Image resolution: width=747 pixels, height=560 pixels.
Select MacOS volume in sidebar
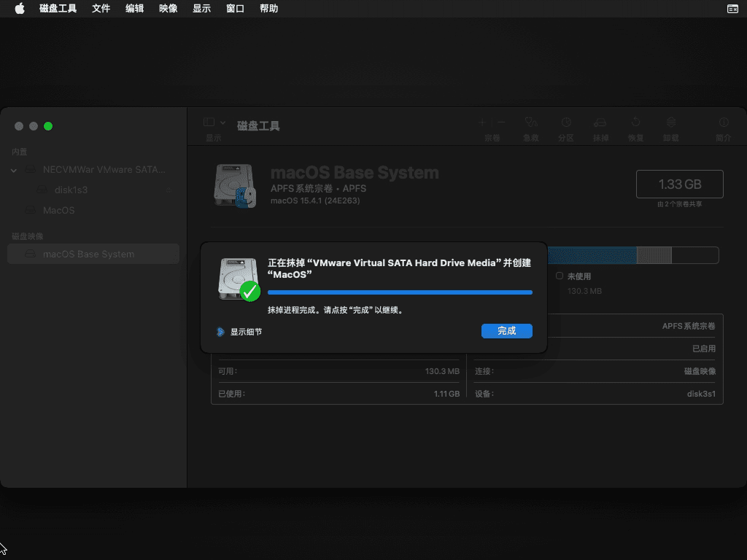click(58, 210)
